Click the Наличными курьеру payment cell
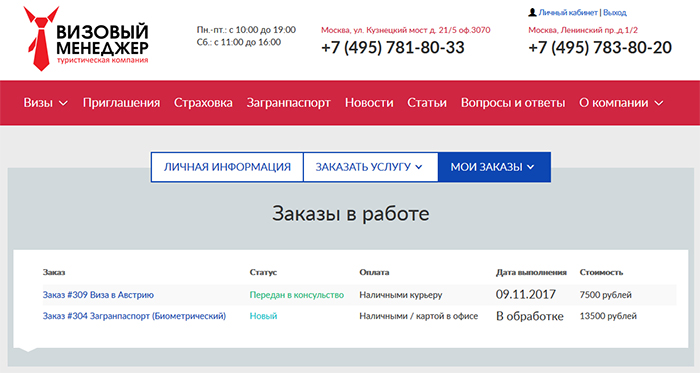 [x=401, y=295]
